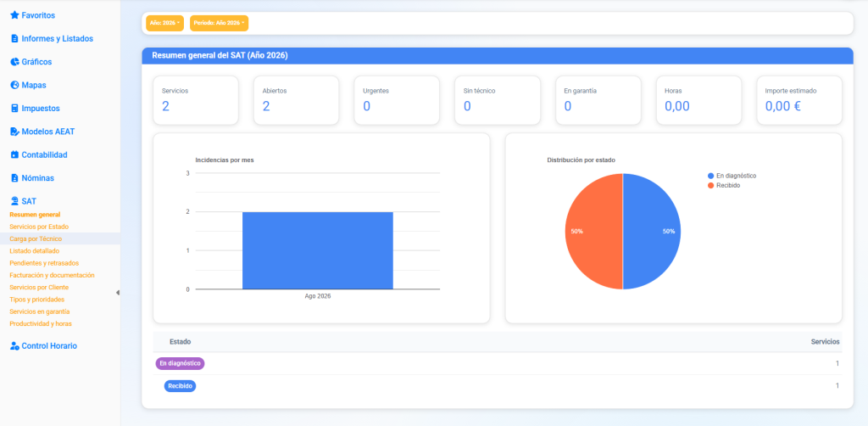This screenshot has height=426, width=868.
Task: Click the Urgentes summary card
Action: click(397, 100)
